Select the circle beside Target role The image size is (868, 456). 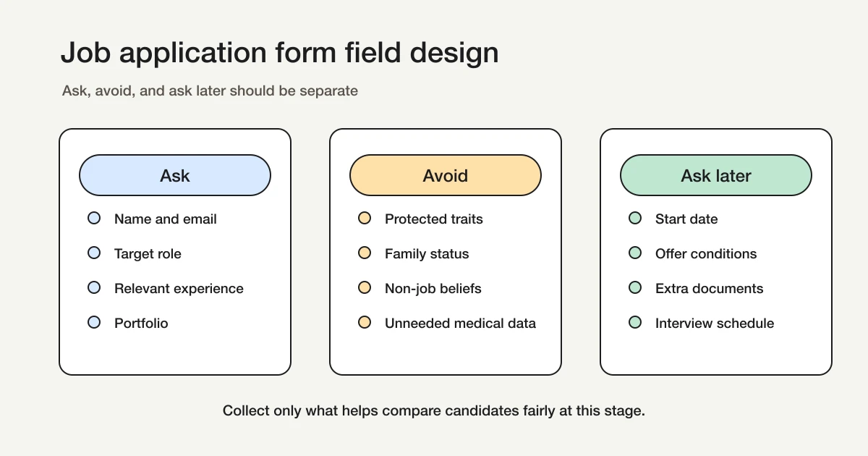tap(94, 253)
